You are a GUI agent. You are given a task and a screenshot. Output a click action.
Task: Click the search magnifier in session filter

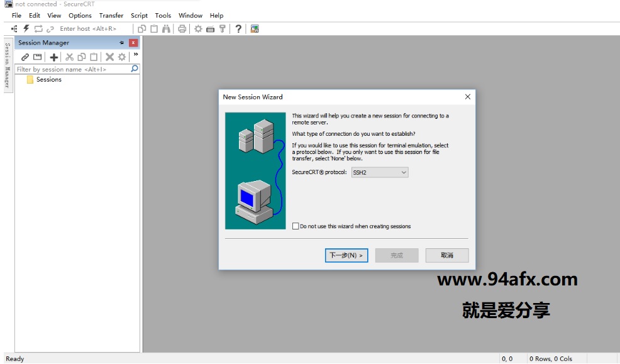(x=135, y=69)
